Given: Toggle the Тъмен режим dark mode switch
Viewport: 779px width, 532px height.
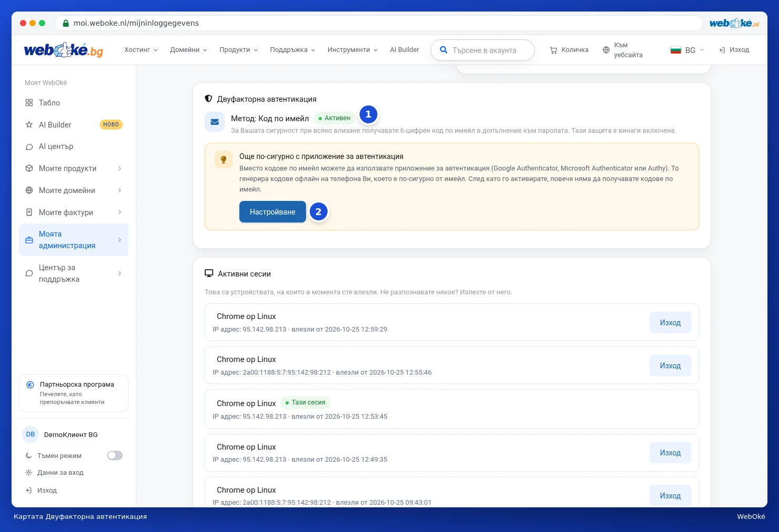Looking at the screenshot, I should 115,455.
